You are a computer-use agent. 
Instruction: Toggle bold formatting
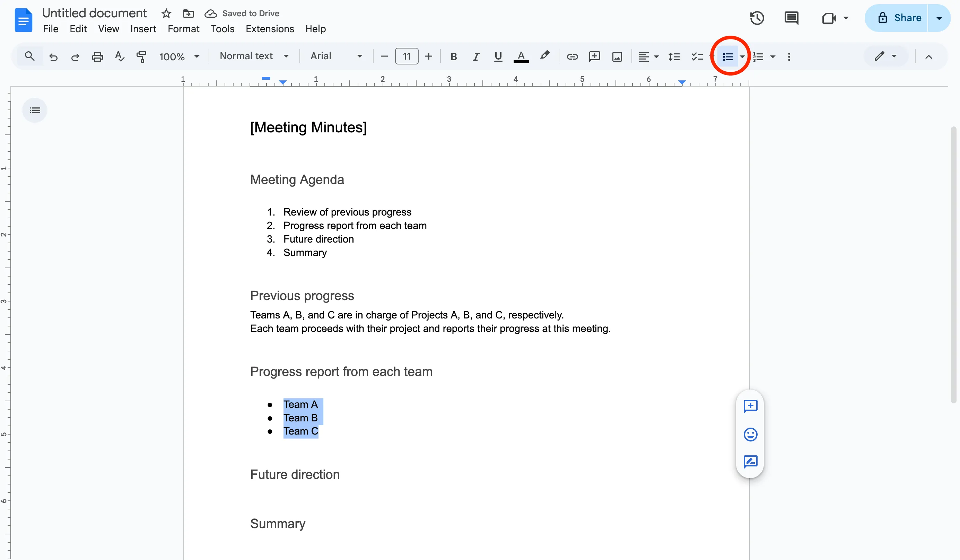pos(453,57)
